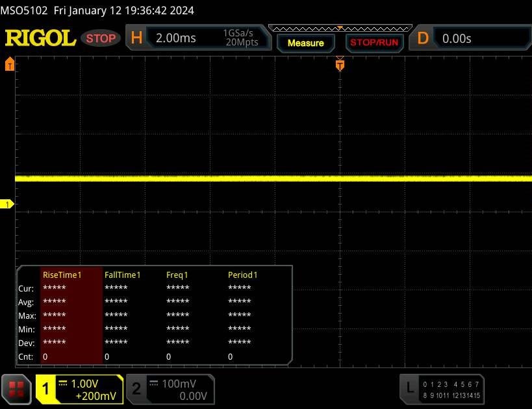Click the channel 2 0.00V offset value
The width and height of the screenshot is (532, 409).
click(x=194, y=396)
